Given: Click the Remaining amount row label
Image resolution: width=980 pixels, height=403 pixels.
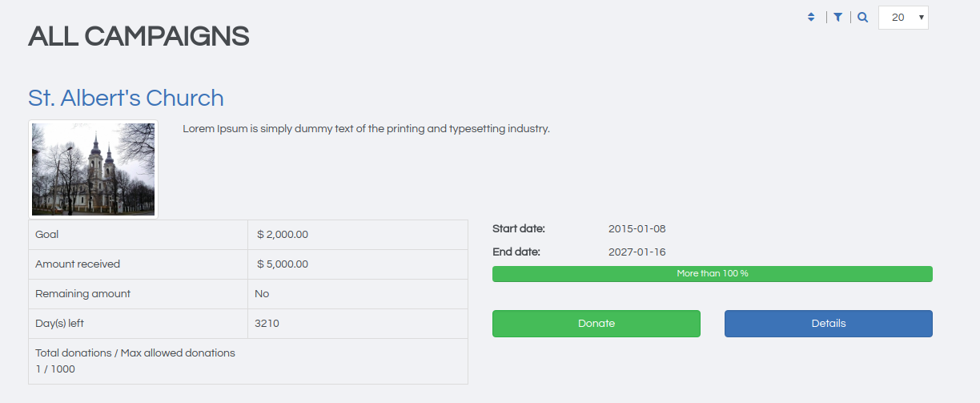Looking at the screenshot, I should pyautogui.click(x=82, y=294).
